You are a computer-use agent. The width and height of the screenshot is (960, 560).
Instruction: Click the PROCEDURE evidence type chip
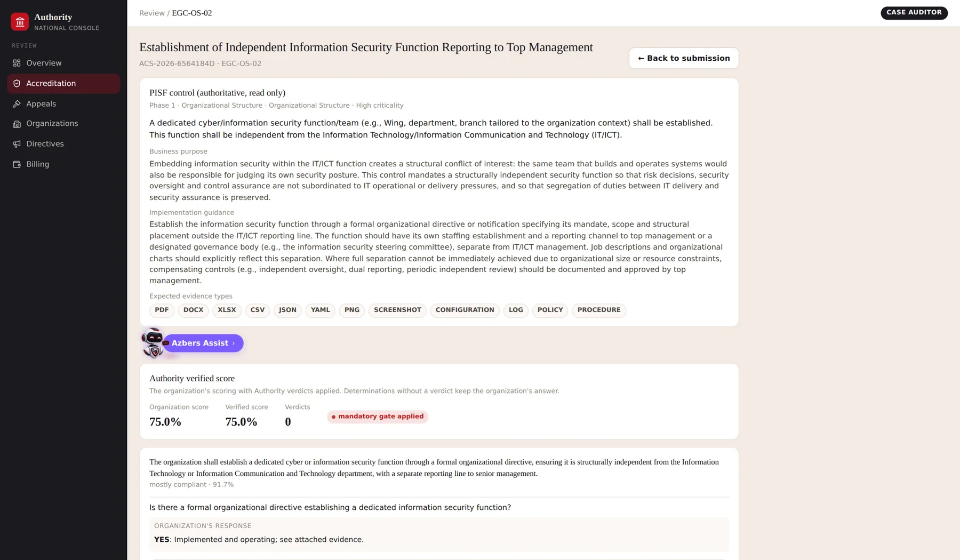tap(599, 310)
